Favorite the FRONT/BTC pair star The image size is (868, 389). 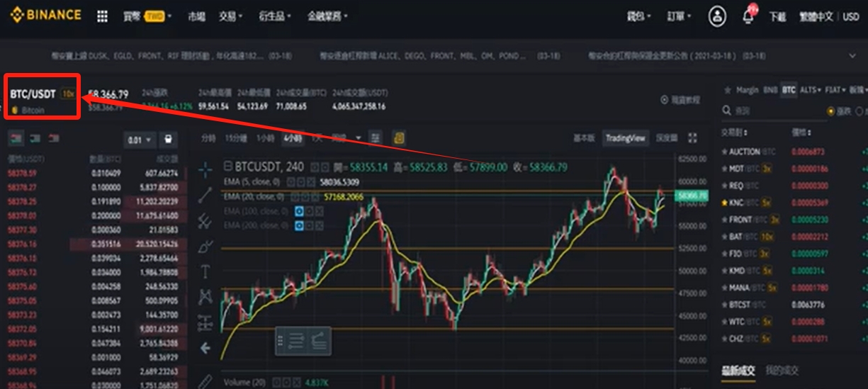[x=724, y=220]
